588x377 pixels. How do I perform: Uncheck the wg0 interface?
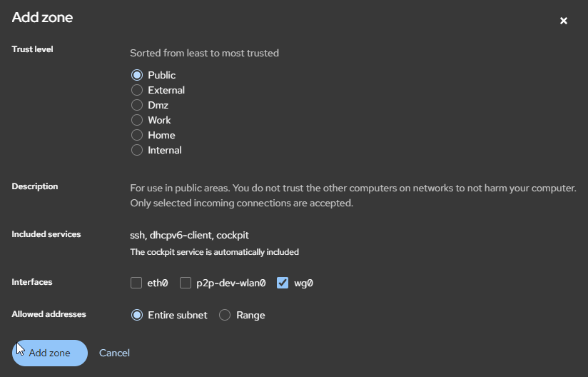click(x=282, y=283)
